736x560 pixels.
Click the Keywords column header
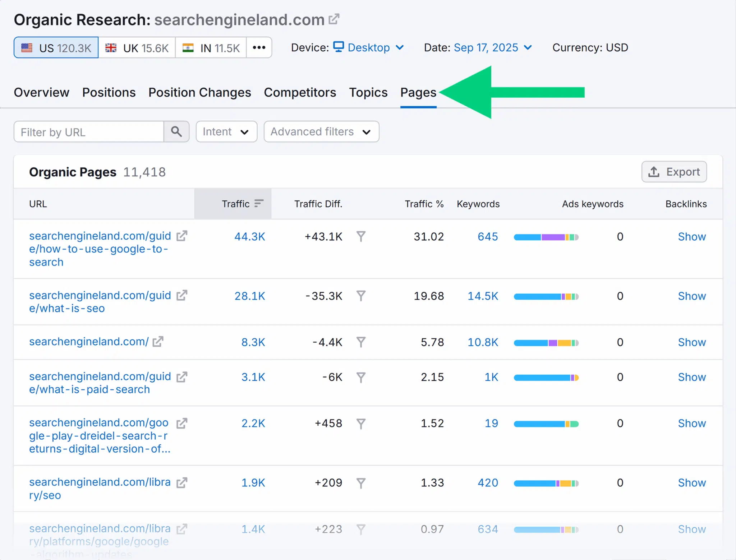(478, 204)
